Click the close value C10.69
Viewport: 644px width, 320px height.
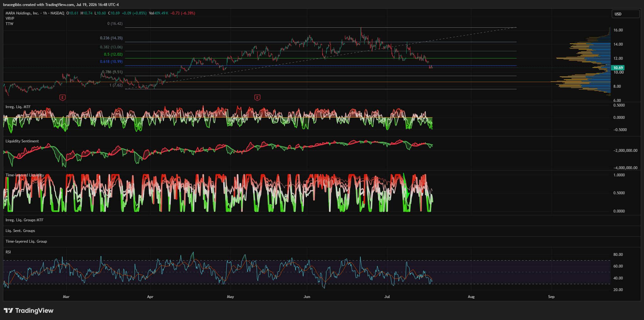click(x=114, y=13)
